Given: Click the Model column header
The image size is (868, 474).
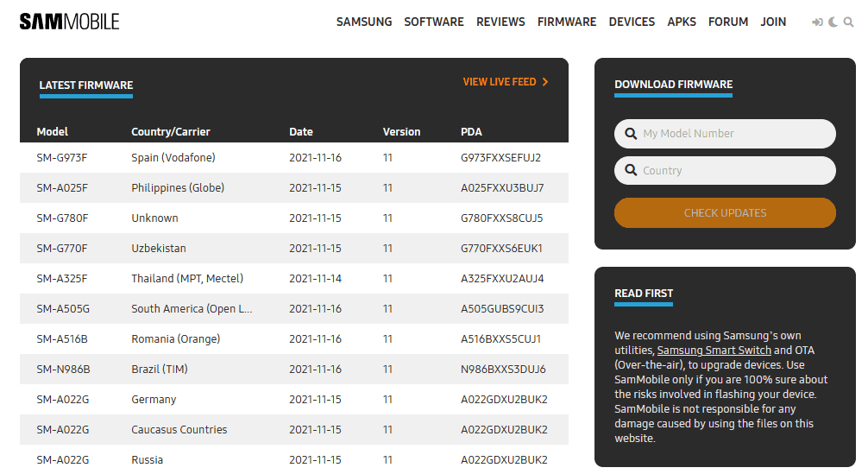Looking at the screenshot, I should click(52, 132).
